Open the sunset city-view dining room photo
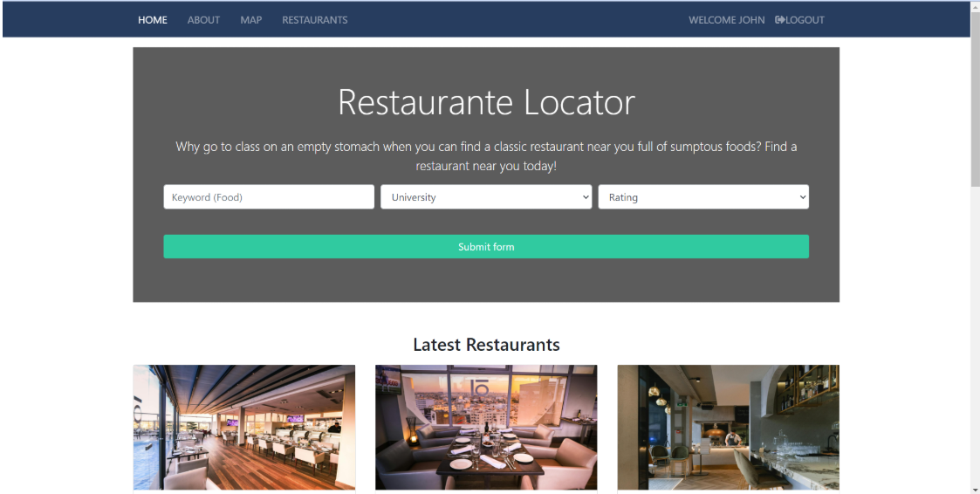The image size is (980, 494). 486,427
